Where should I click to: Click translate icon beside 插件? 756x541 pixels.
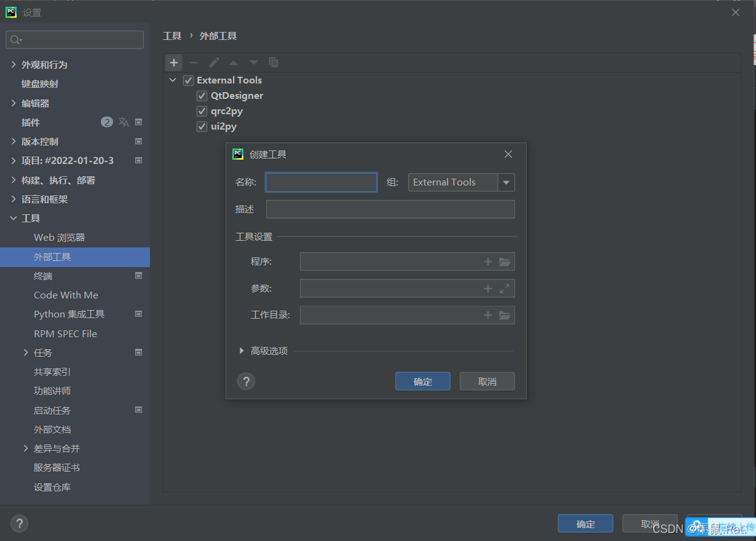coord(124,122)
